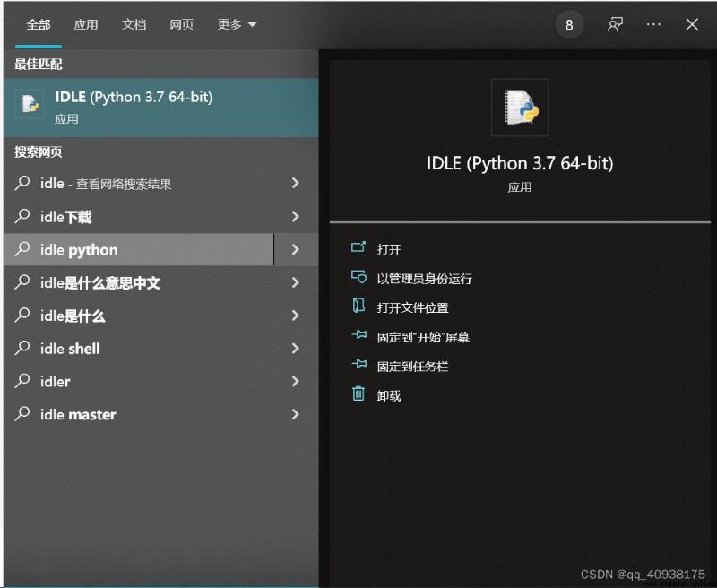Viewport: 717px width, 588px height.
Task: Click the search magnifier icon beside 'idle shell'
Action: pyautogui.click(x=22, y=348)
